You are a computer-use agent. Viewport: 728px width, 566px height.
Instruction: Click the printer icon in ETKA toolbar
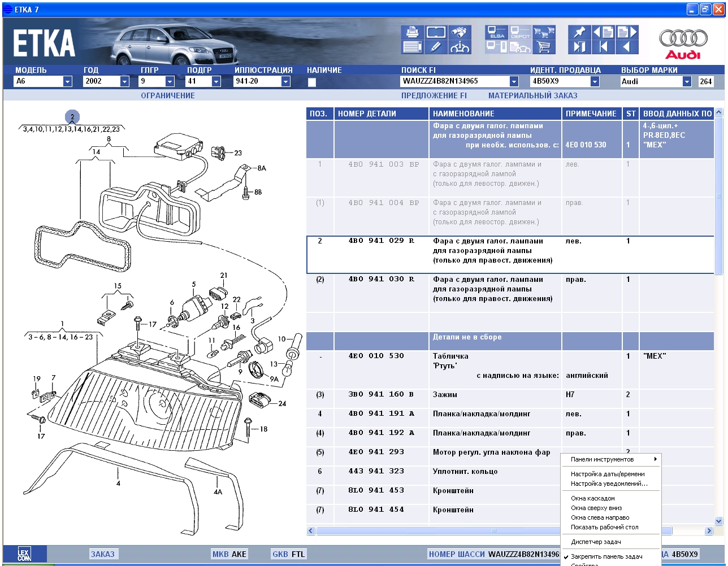click(412, 32)
